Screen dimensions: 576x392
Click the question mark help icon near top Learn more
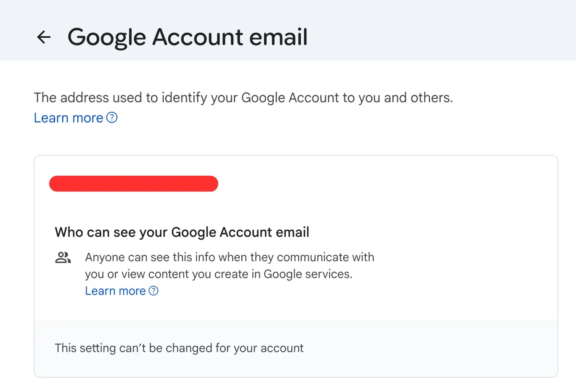pyautogui.click(x=111, y=118)
